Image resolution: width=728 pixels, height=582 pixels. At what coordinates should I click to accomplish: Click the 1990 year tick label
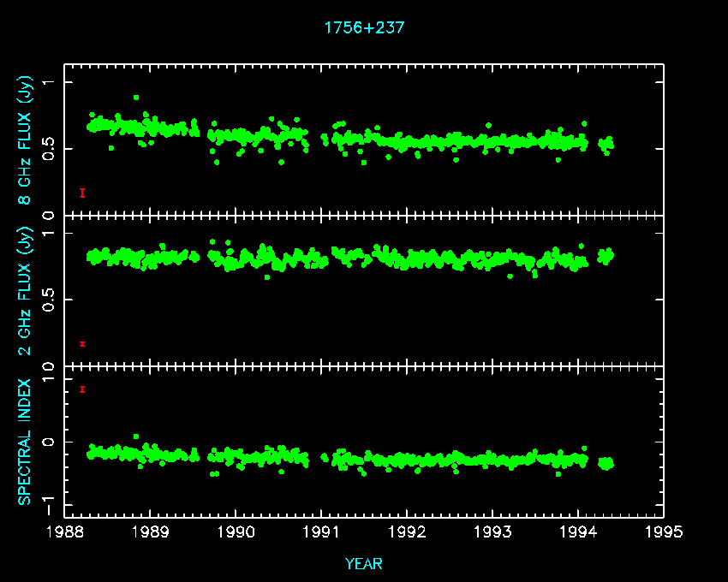click(236, 532)
